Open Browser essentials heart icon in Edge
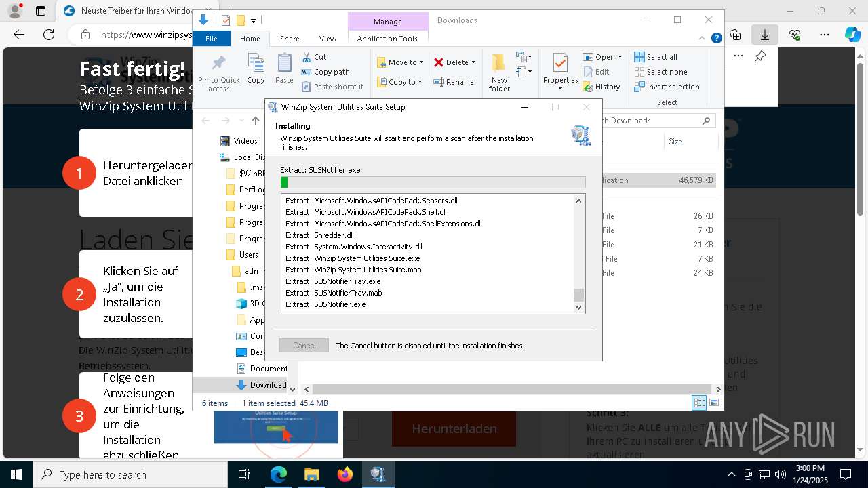The width and height of the screenshot is (868, 488). tap(795, 35)
